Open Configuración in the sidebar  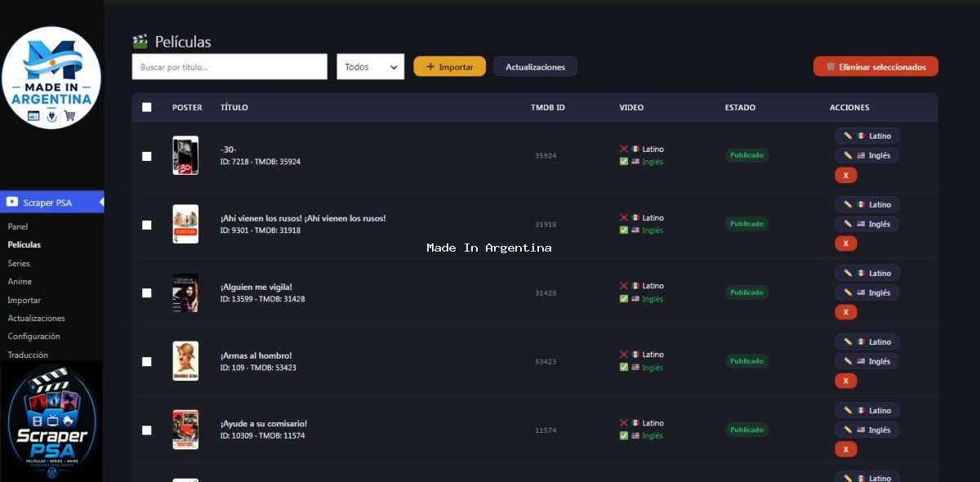pyautogui.click(x=33, y=337)
